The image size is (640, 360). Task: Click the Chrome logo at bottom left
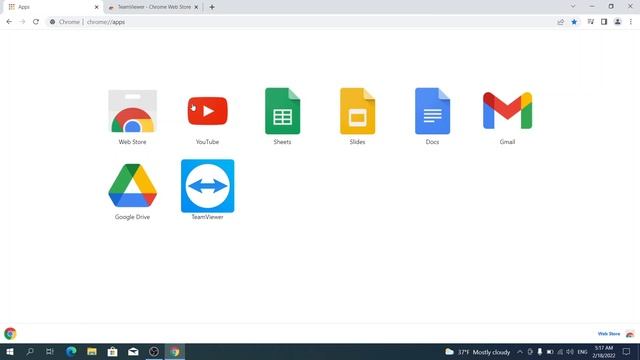[10, 333]
